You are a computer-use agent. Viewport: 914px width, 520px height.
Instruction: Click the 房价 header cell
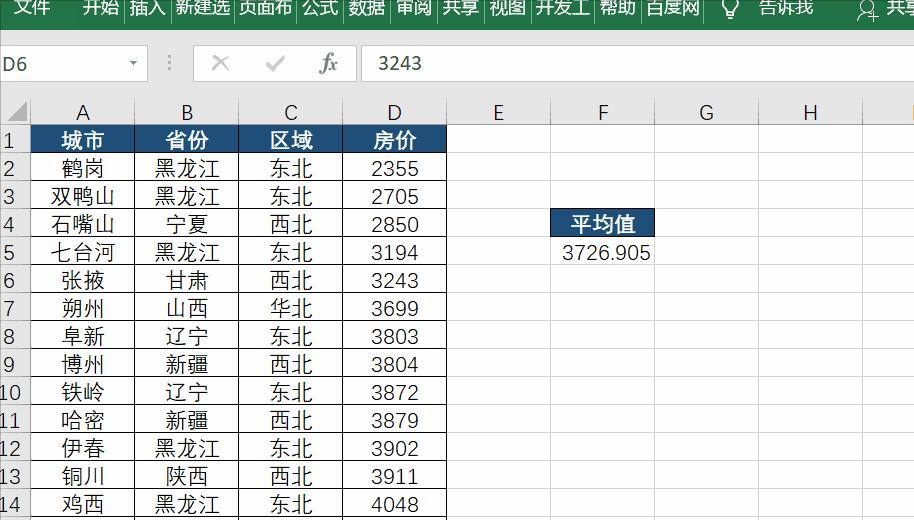point(395,139)
